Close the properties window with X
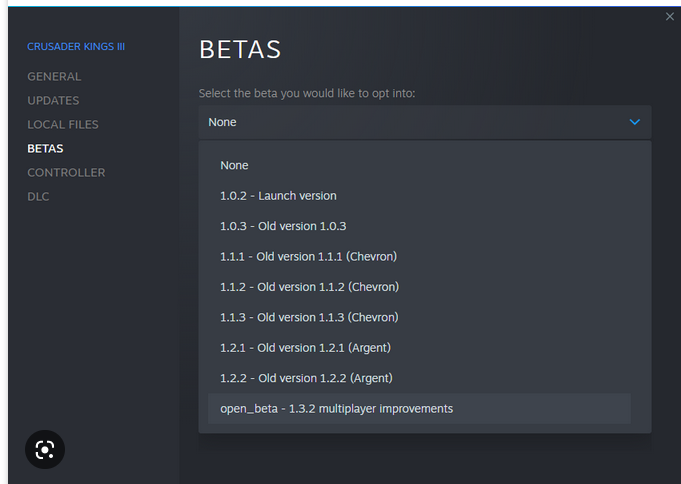This screenshot has width=681, height=484. (x=670, y=17)
